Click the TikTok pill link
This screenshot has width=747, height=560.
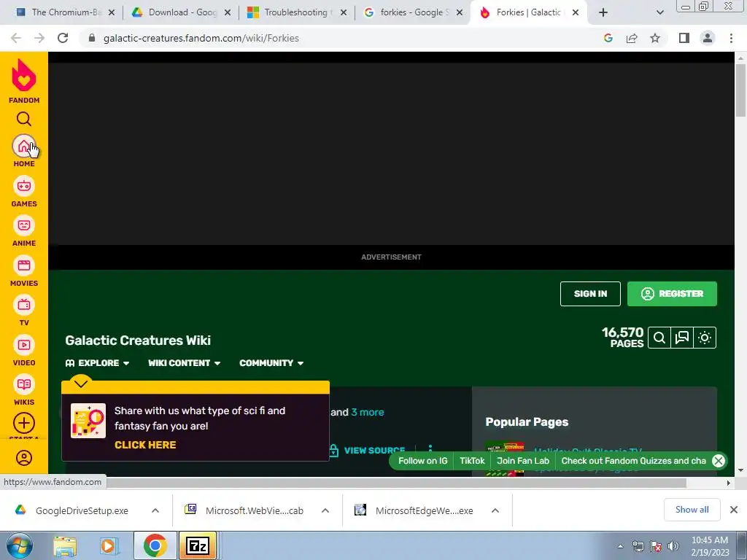tap(472, 461)
